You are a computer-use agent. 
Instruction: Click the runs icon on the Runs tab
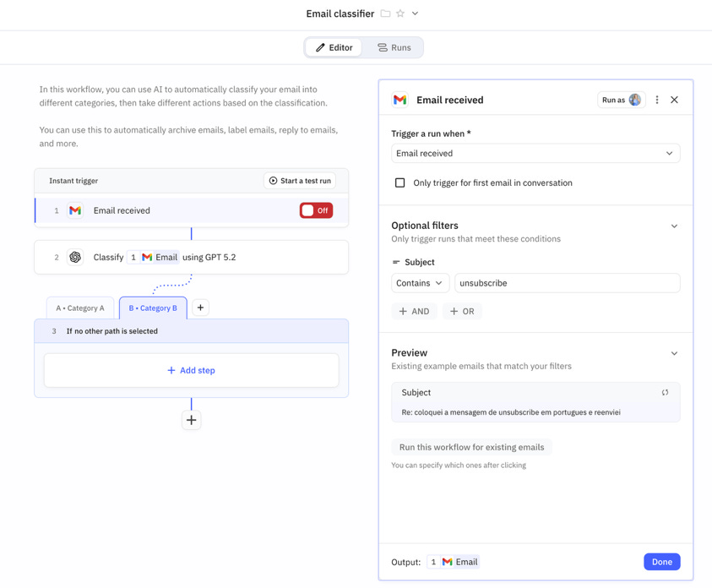click(x=383, y=47)
